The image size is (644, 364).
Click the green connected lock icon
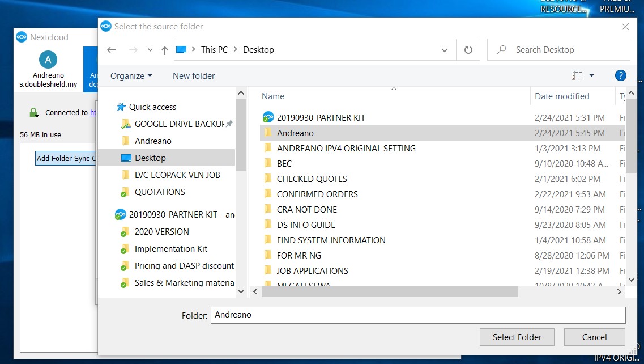[x=34, y=113]
